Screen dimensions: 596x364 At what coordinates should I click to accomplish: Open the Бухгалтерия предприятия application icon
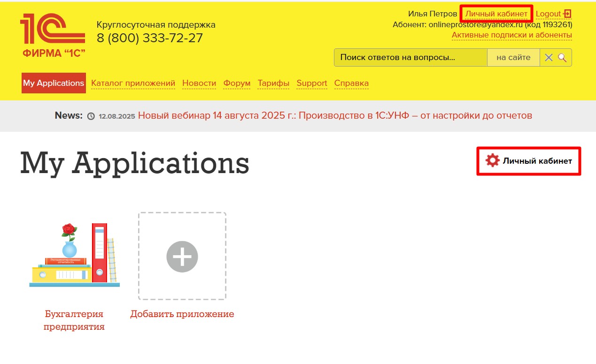(x=74, y=255)
